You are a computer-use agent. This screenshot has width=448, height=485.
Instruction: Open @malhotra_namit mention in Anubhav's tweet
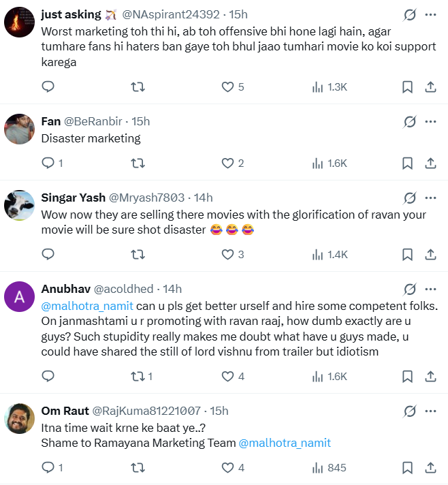tap(87, 306)
